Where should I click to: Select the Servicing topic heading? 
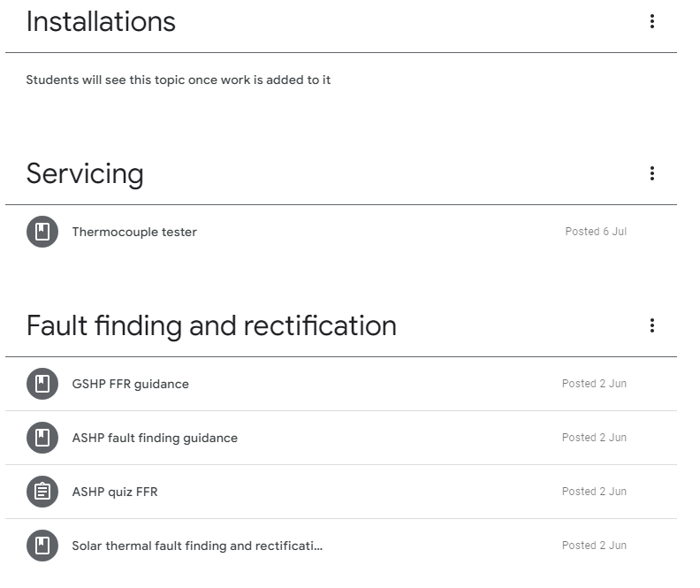pos(85,174)
